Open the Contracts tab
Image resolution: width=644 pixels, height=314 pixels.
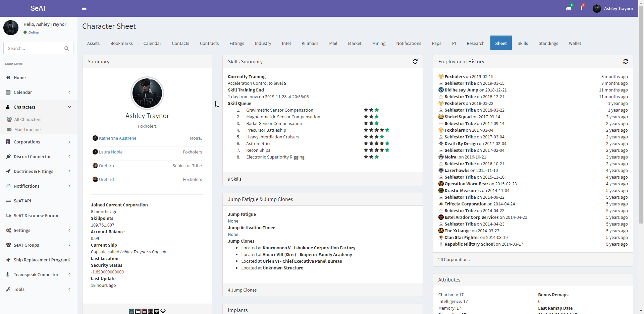tap(209, 43)
